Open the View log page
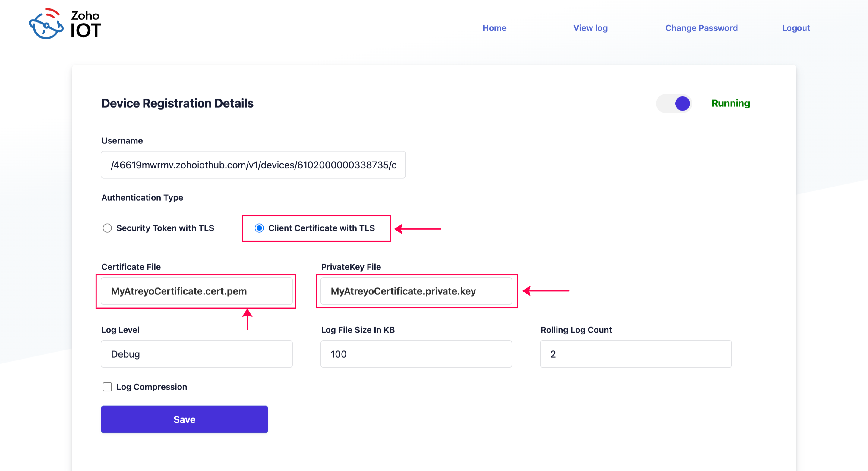The height and width of the screenshot is (471, 868). 590,28
